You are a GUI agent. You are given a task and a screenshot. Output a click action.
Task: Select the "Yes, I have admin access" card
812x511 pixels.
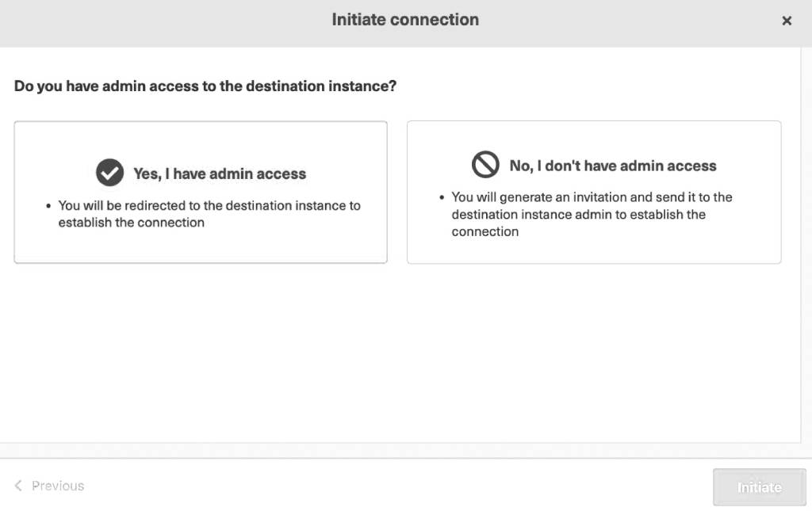click(201, 193)
